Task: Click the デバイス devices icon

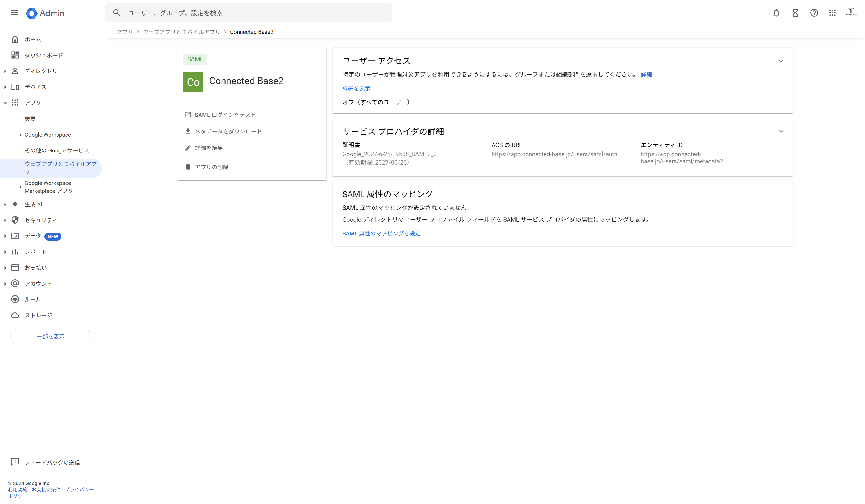Action: [x=15, y=87]
